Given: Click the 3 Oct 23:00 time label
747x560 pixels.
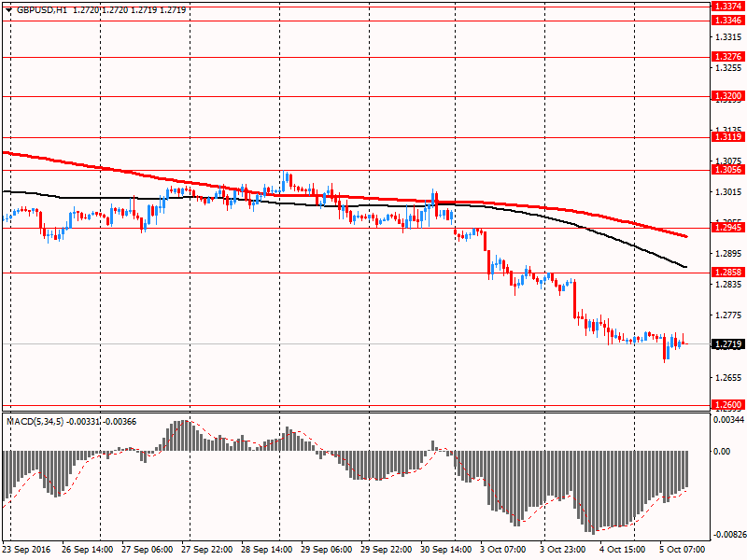Looking at the screenshot, I should click(563, 549).
